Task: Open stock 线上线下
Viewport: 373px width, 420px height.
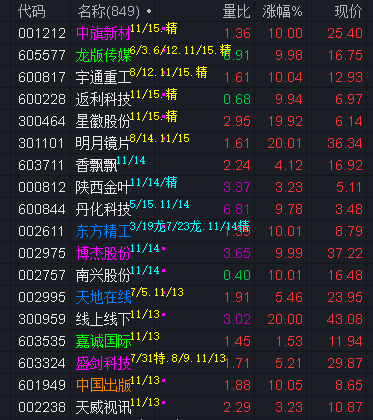Action: point(103,319)
